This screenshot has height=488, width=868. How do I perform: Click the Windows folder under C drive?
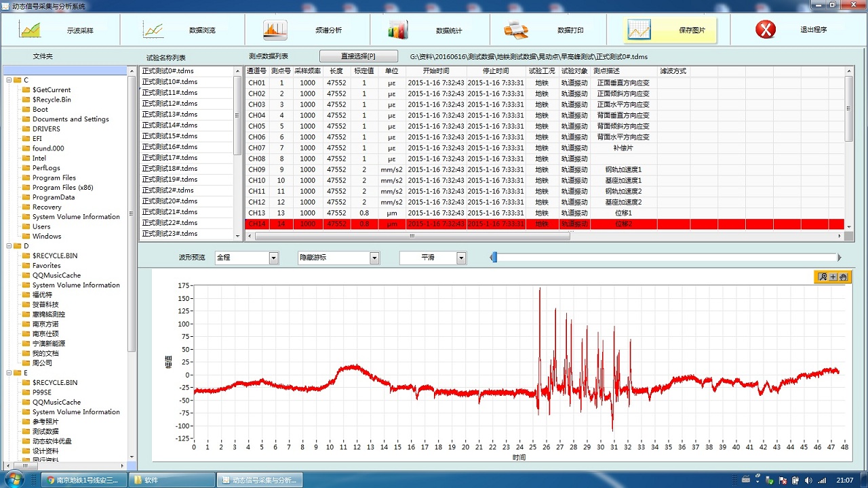tap(47, 236)
